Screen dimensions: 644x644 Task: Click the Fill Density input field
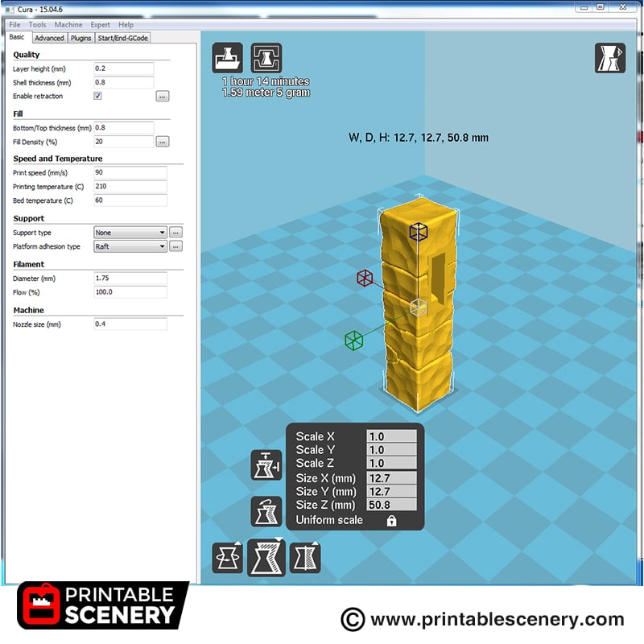click(124, 142)
